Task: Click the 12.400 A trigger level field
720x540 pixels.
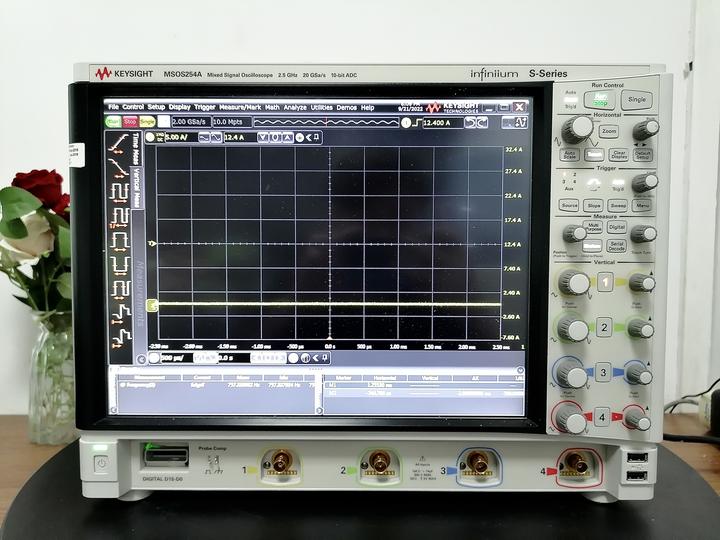Action: tap(438, 122)
